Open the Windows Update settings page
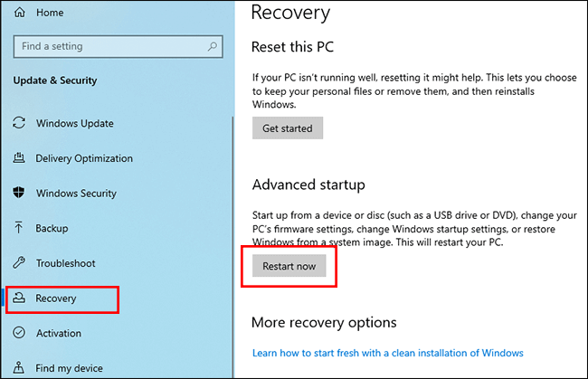This screenshot has height=379, width=588. pos(75,123)
